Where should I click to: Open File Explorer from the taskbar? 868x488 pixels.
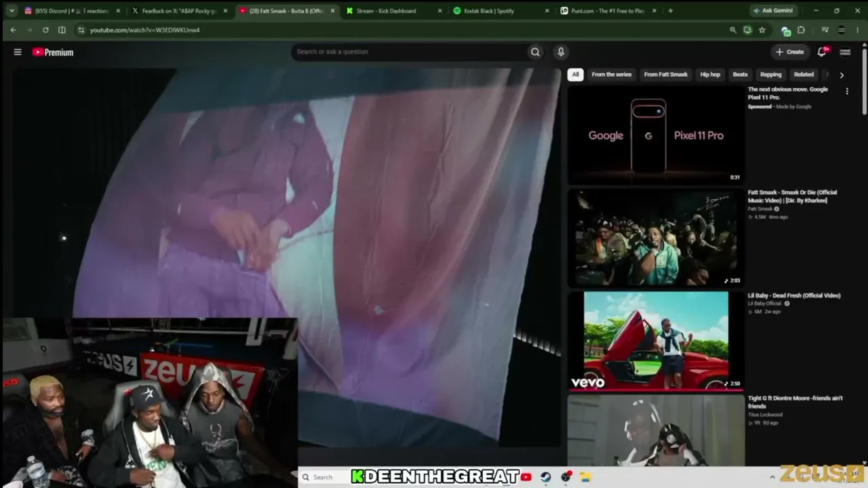[585, 477]
